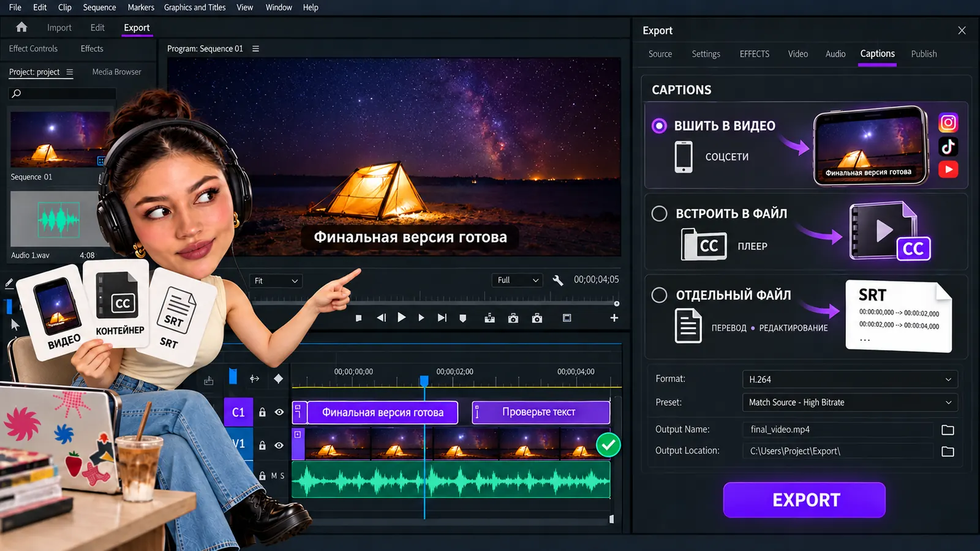This screenshot has height=551, width=980.
Task: Click the Stop playback button
Action: [x=359, y=318]
